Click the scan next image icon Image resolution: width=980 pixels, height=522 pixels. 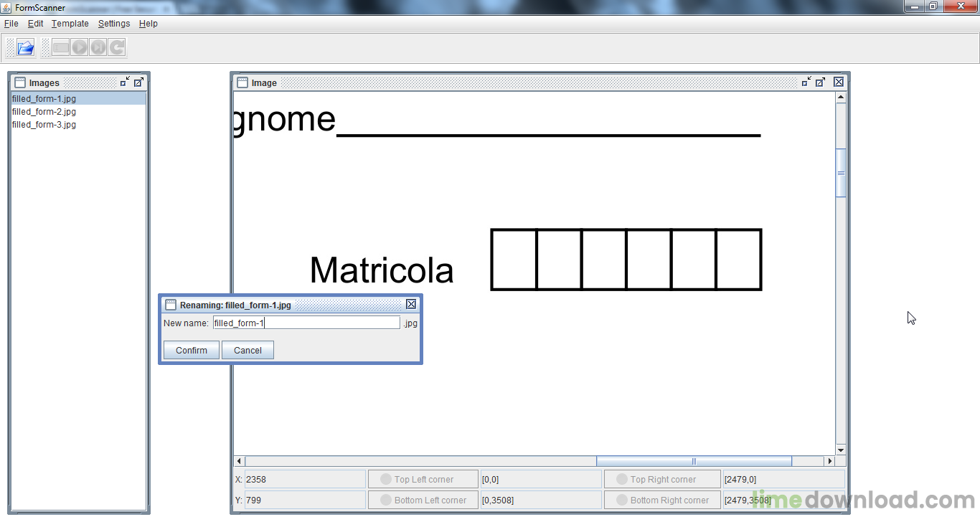coord(98,48)
